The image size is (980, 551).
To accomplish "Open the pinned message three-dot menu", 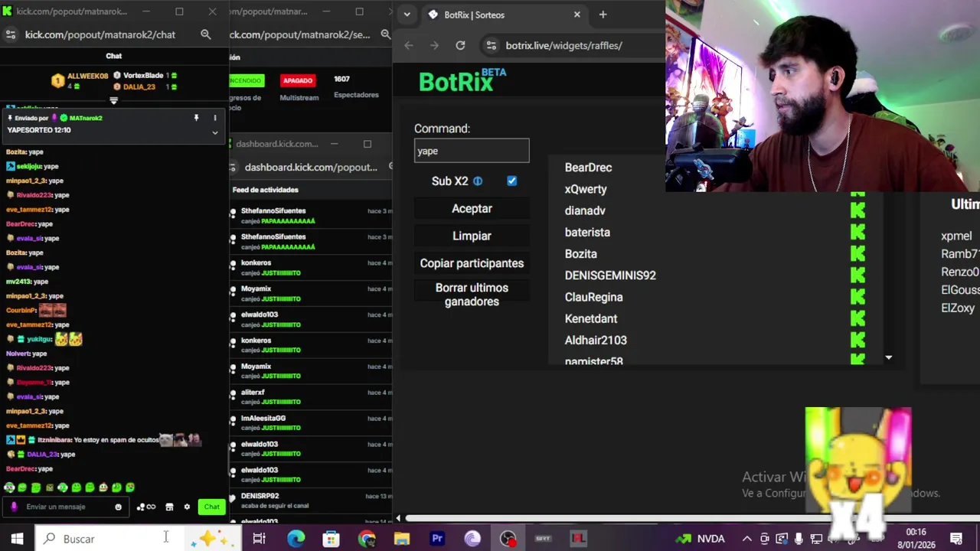I will (215, 118).
